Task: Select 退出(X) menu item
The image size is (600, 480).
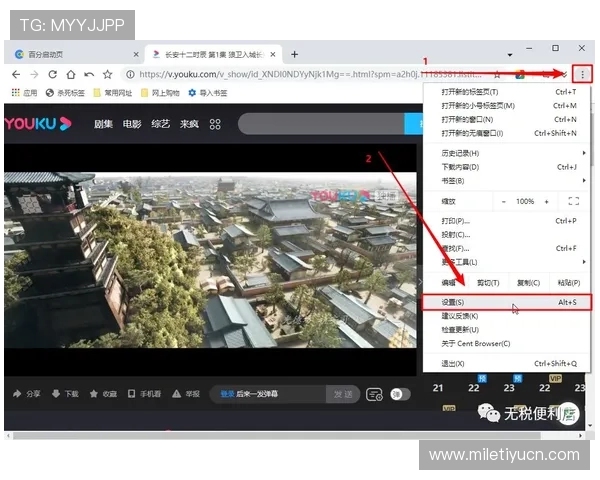Action: click(x=507, y=364)
